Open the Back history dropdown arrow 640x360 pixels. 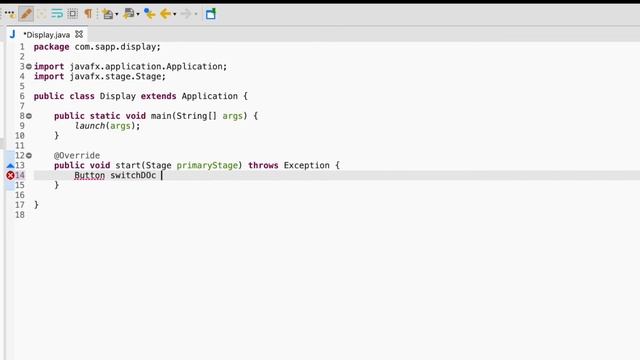(x=175, y=14)
